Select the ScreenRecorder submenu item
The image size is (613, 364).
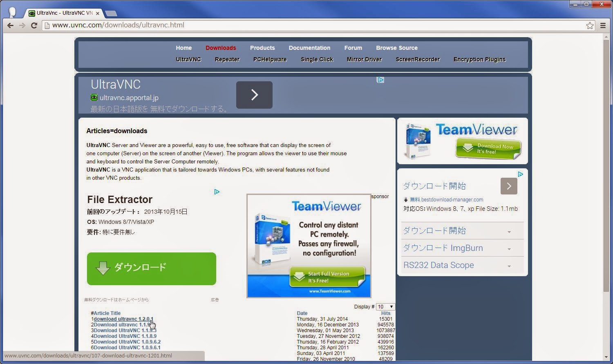tap(418, 59)
